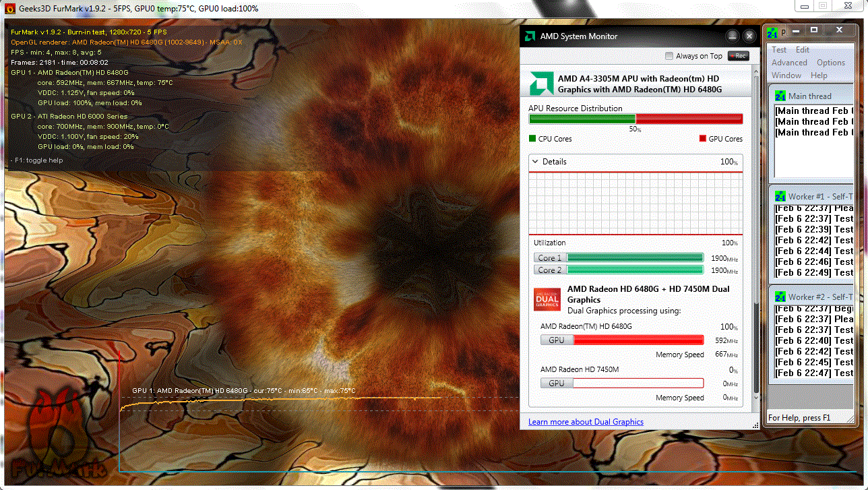Click the green CPU Cores legend square
The width and height of the screenshot is (868, 490).
tap(532, 139)
